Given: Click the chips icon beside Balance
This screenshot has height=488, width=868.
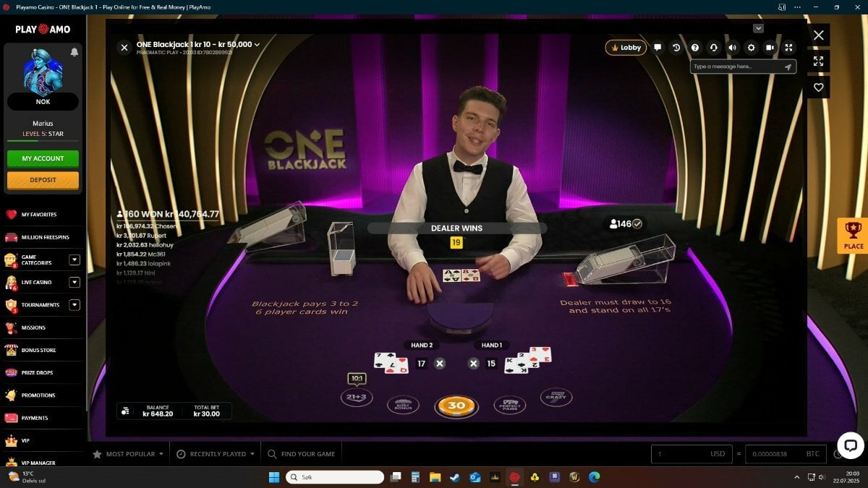Looking at the screenshot, I should click(x=125, y=411).
